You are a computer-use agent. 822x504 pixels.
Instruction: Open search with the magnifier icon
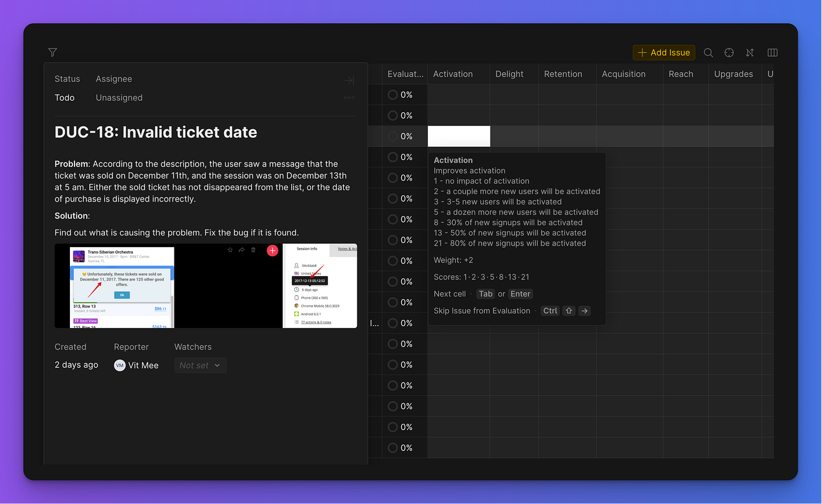click(709, 52)
